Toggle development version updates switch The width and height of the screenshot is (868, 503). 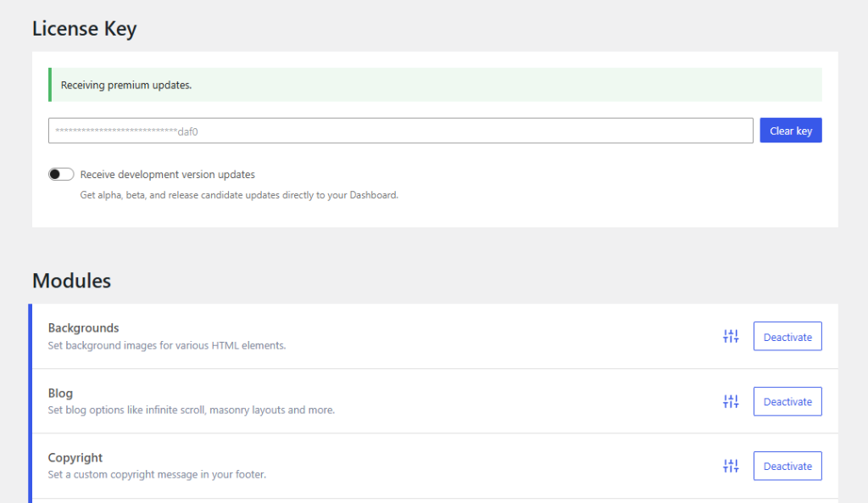[61, 175]
